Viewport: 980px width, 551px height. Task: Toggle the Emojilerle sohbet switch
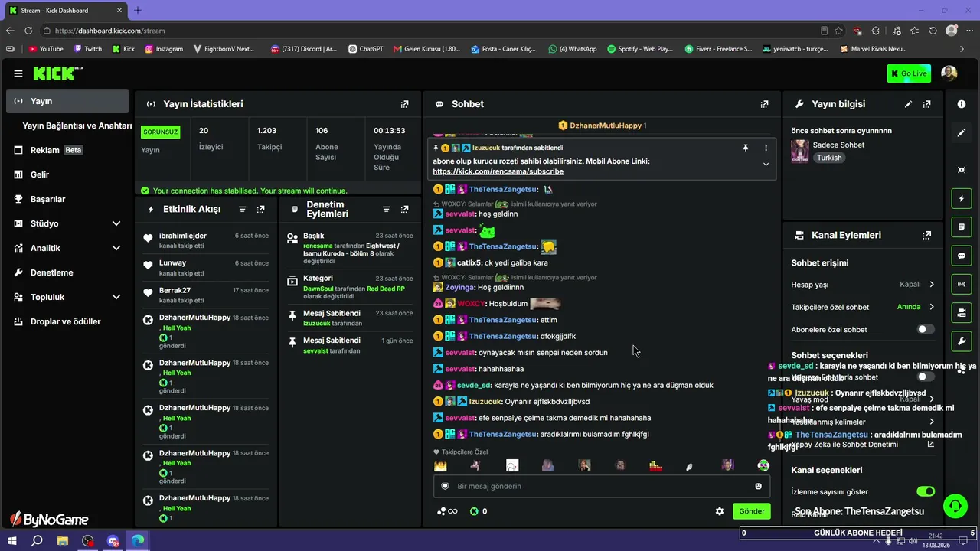pyautogui.click(x=926, y=377)
